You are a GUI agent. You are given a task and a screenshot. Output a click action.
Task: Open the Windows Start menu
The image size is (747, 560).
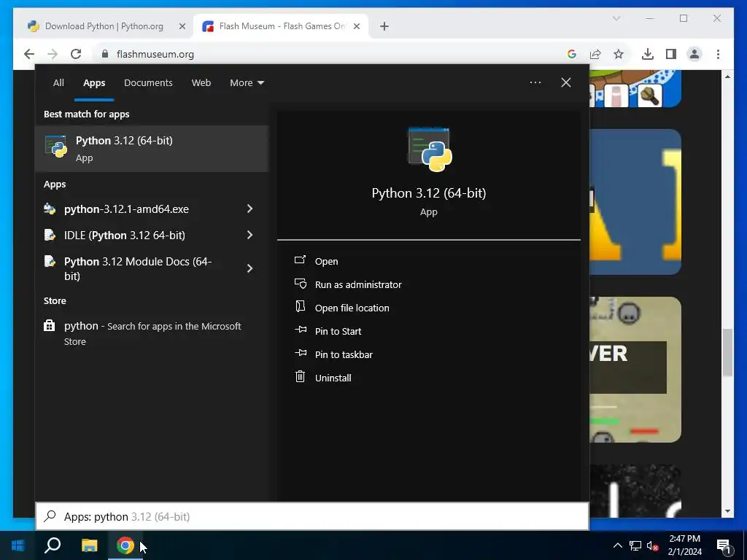click(x=18, y=545)
